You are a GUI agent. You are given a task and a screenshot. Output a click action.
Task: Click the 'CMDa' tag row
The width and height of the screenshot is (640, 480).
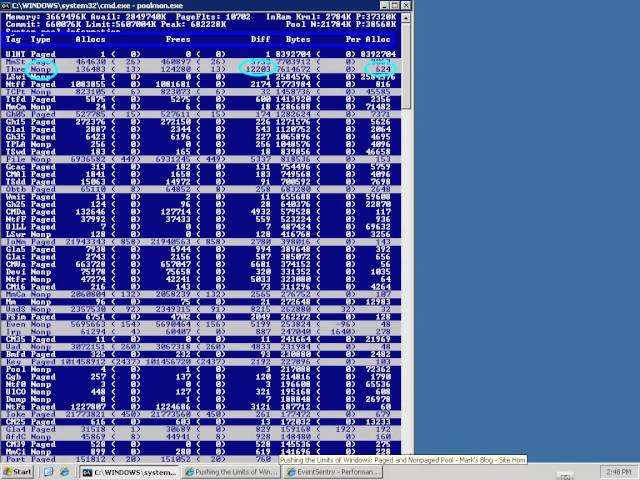coord(200,212)
